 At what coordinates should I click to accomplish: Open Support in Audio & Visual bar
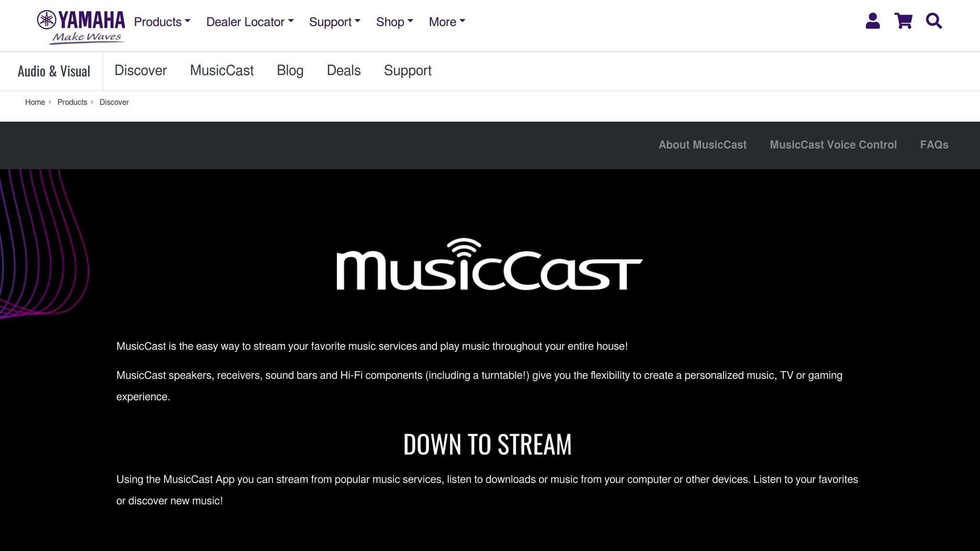[x=407, y=70]
